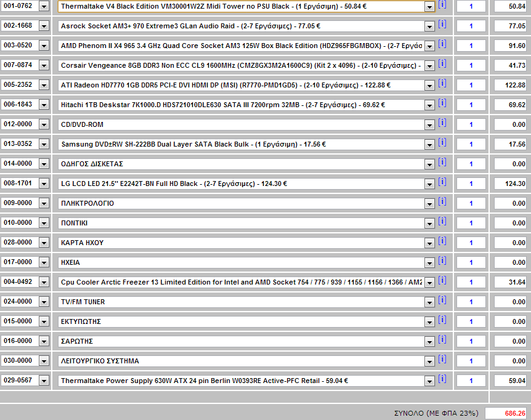Expand the Corsair Vengeance memory dropdown
Viewport: 531px width, 420px height.
[429, 66]
